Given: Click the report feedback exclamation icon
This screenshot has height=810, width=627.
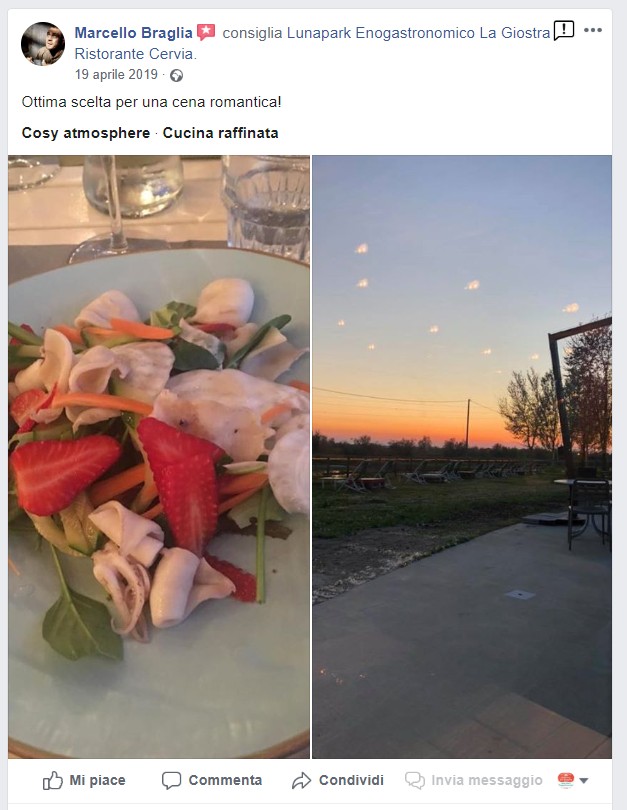Looking at the screenshot, I should [563, 30].
